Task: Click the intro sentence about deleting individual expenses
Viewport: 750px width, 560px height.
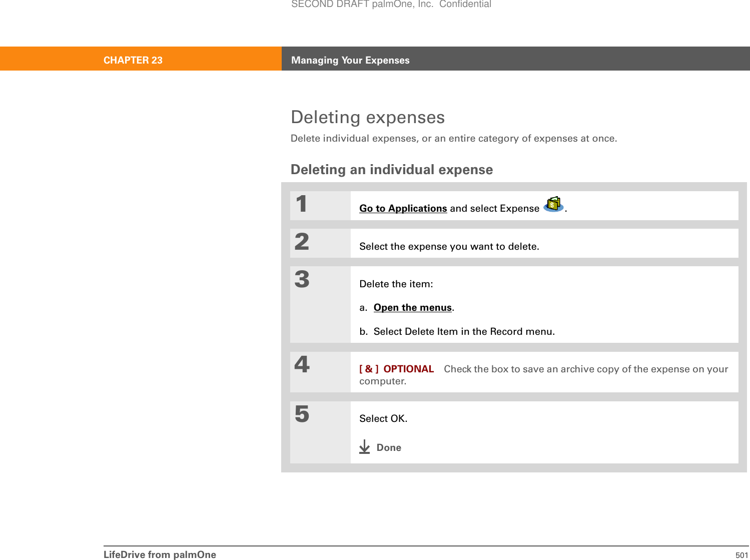Action: tap(454, 138)
